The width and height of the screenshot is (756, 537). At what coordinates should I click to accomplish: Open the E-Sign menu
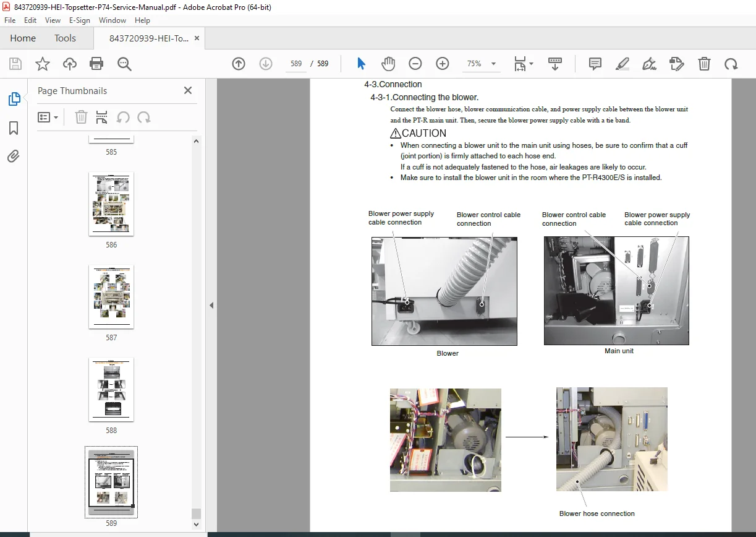click(x=80, y=20)
